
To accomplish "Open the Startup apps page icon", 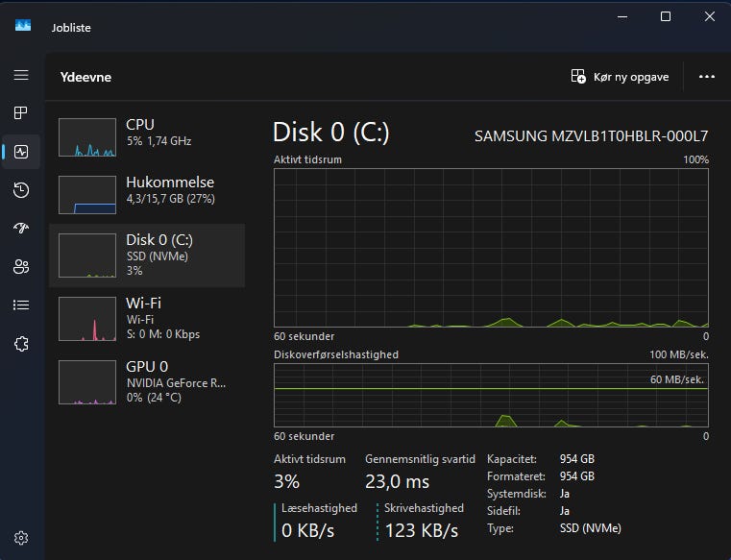I will click(x=21, y=229).
